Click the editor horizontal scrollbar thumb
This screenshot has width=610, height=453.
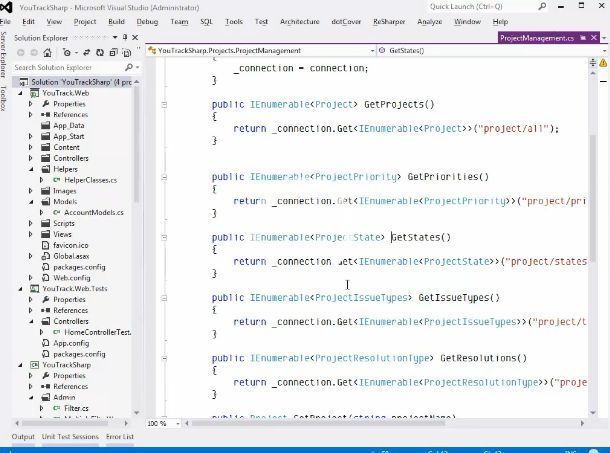pyautogui.click(x=318, y=423)
